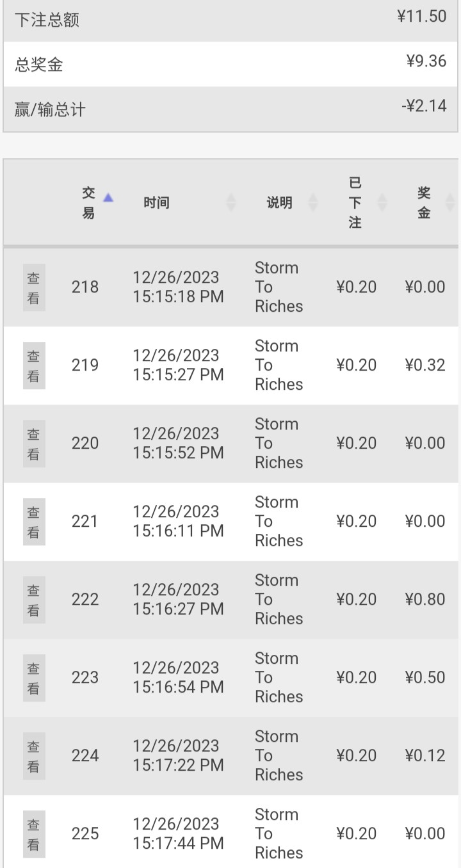The height and width of the screenshot is (868, 461).
Task: Sort by 奖金 column sort arrows
Action: tap(450, 203)
